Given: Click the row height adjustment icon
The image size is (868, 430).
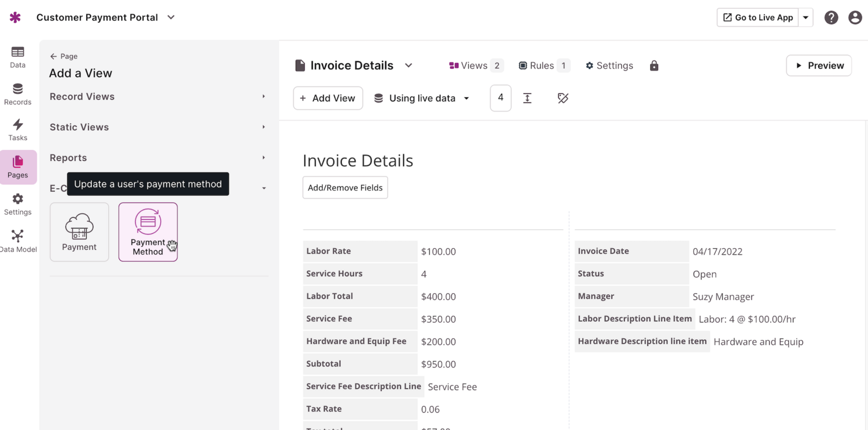Looking at the screenshot, I should (x=527, y=98).
